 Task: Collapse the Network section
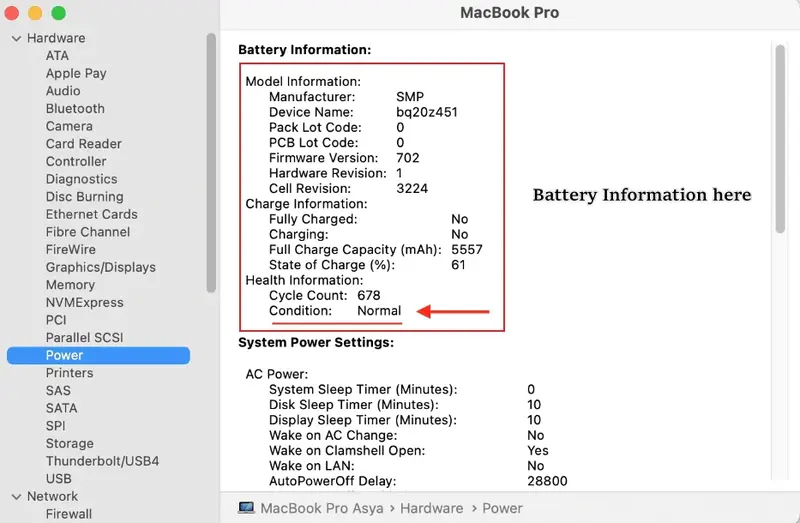[x=16, y=496]
